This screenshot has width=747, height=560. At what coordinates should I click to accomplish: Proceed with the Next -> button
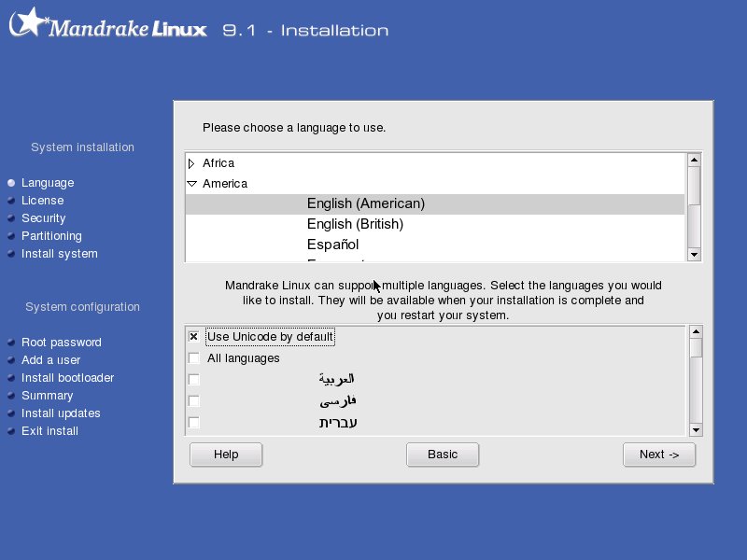(x=659, y=455)
